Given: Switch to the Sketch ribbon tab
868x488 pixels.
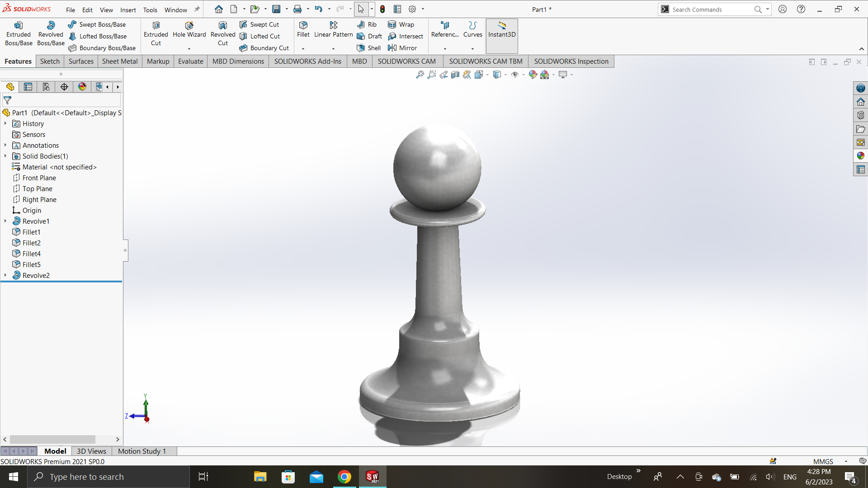Looking at the screenshot, I should point(50,61).
